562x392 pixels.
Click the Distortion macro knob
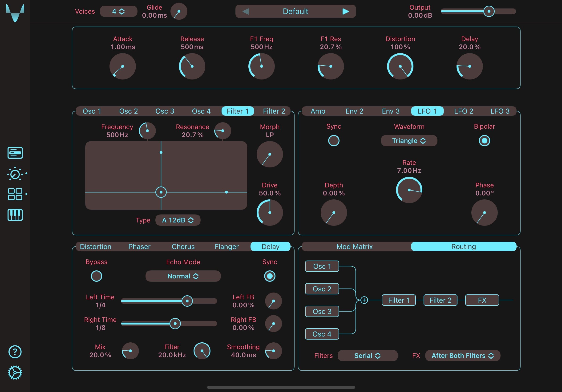(400, 66)
